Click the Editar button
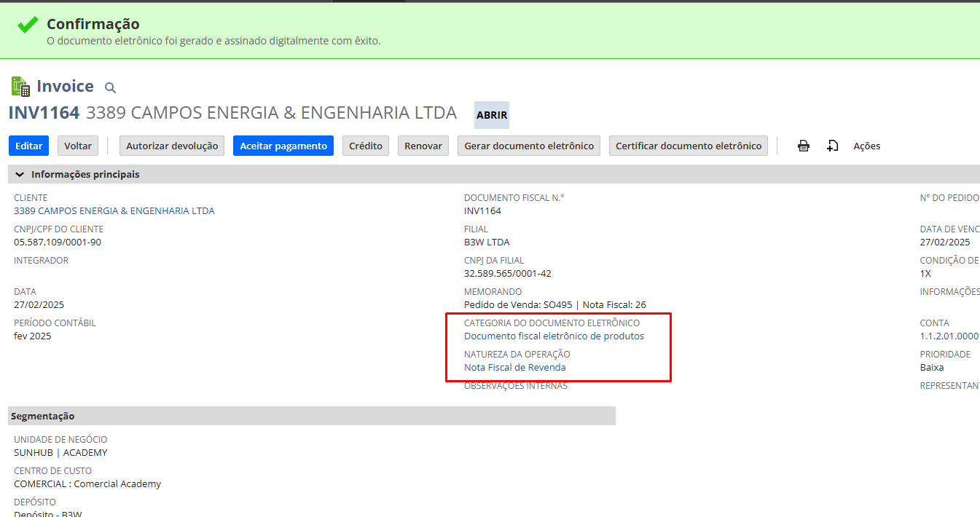This screenshot has width=980, height=517. (29, 146)
